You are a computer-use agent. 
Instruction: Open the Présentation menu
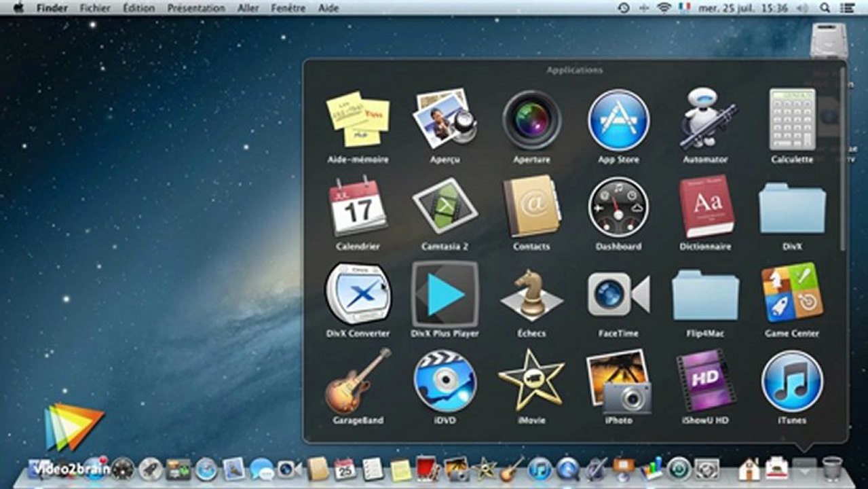pyautogui.click(x=196, y=8)
